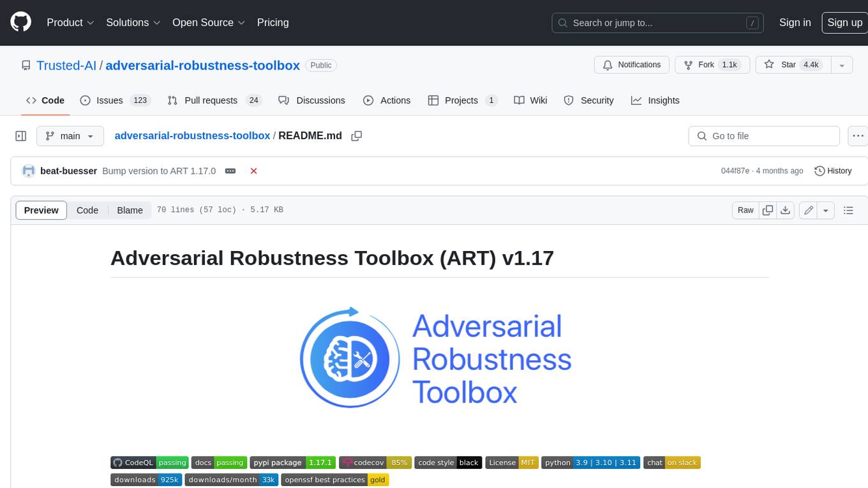This screenshot has width=868, height=488.
Task: Switch to Code view of README
Action: 87,210
